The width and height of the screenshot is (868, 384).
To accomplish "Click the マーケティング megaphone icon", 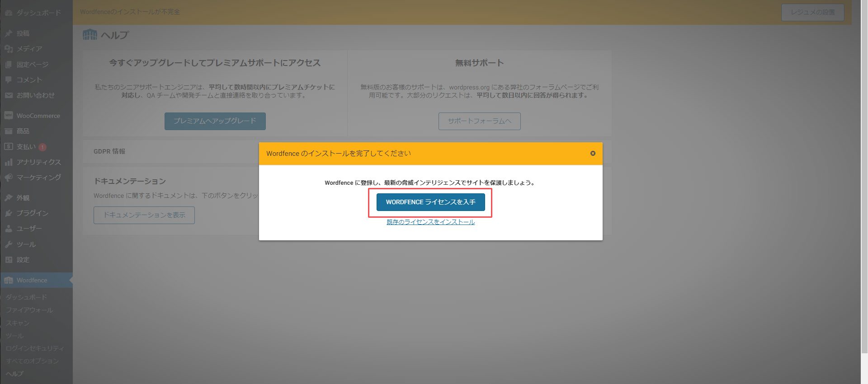I will (x=8, y=178).
